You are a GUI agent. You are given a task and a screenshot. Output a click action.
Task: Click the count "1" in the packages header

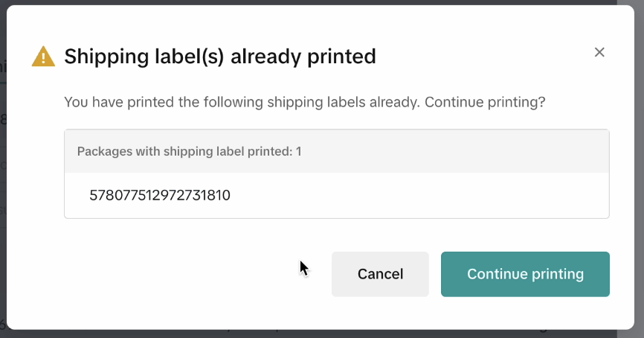pos(298,151)
